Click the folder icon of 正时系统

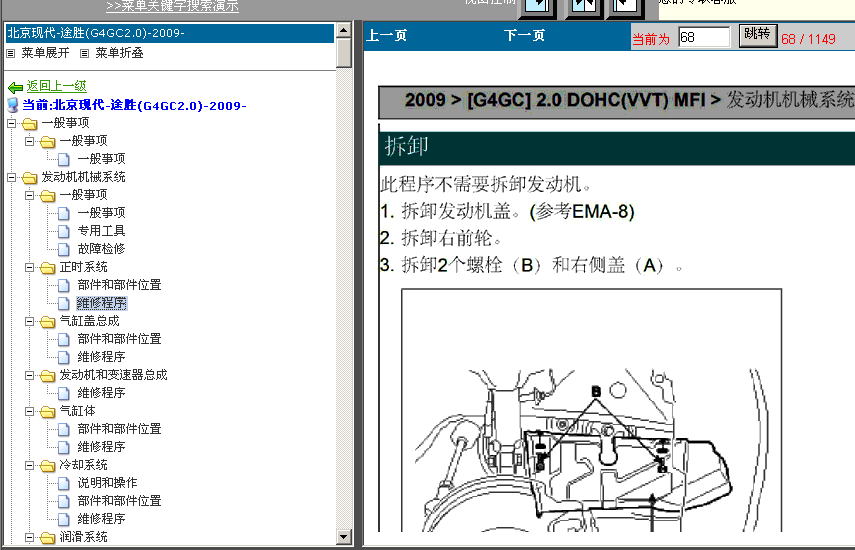(48, 268)
